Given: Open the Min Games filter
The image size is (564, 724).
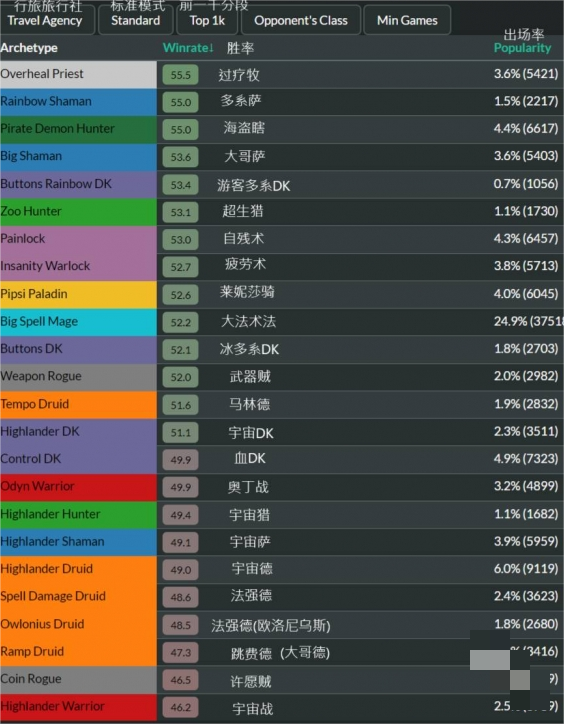Looking at the screenshot, I should tap(407, 20).
